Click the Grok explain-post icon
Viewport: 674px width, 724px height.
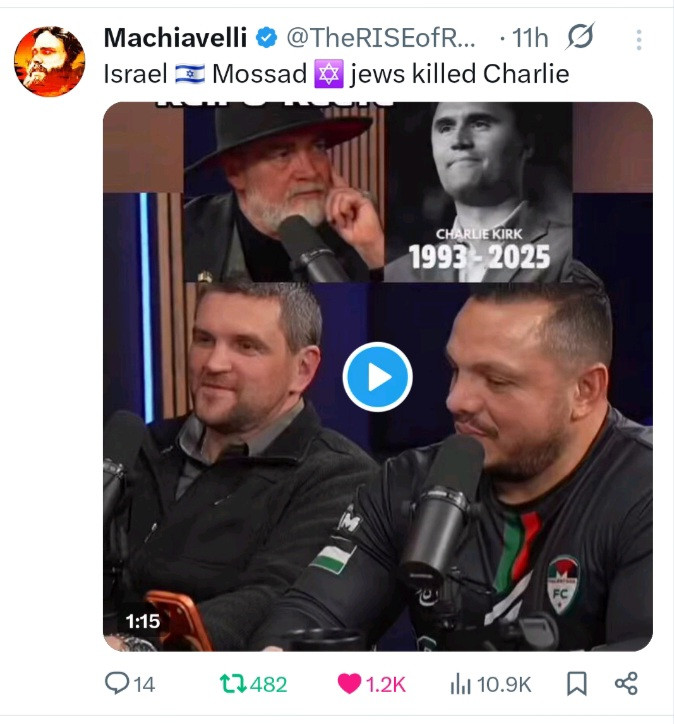[x=580, y=36]
